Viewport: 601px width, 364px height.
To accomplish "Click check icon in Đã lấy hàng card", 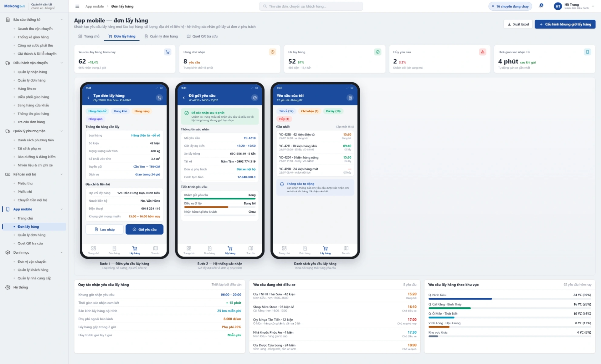I will [x=378, y=52].
